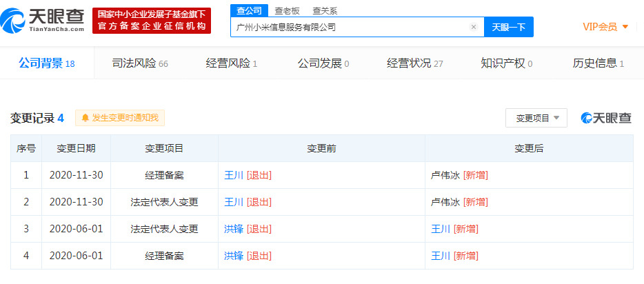The image size is (644, 284).
Task: Open the 公司背景 tab
Action: tap(47, 63)
